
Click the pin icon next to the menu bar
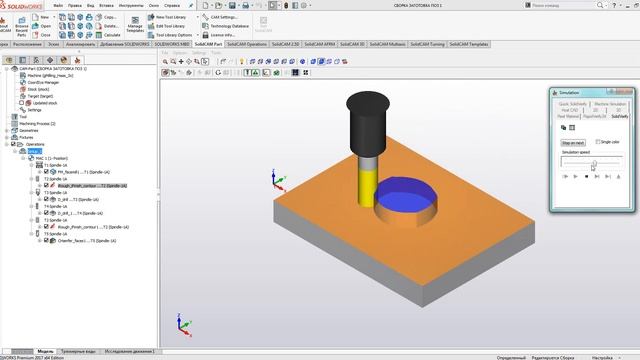tap(191, 6)
